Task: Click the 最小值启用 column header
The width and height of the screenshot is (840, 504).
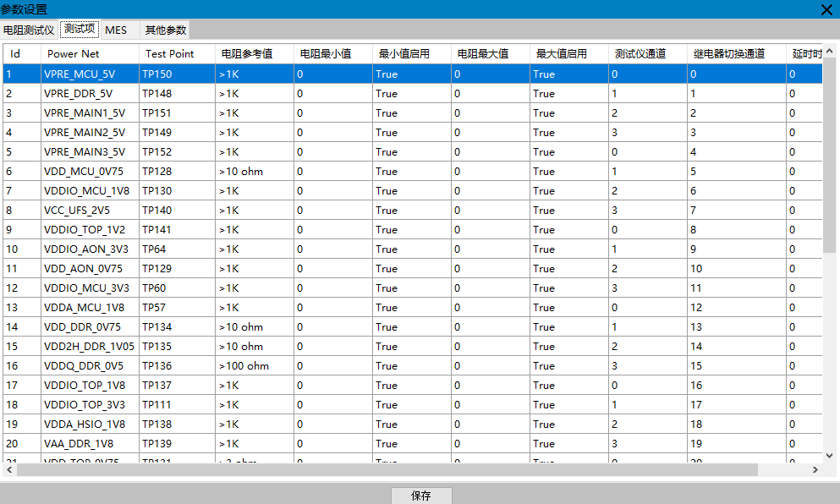Action: click(412, 53)
